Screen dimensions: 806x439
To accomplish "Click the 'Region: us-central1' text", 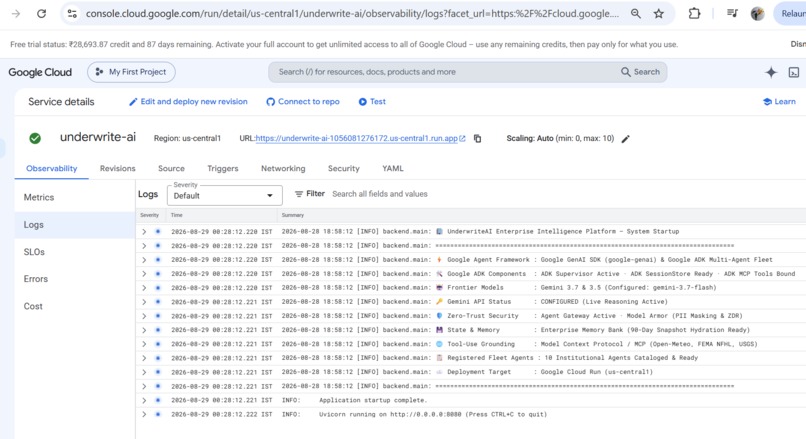I will point(187,138).
